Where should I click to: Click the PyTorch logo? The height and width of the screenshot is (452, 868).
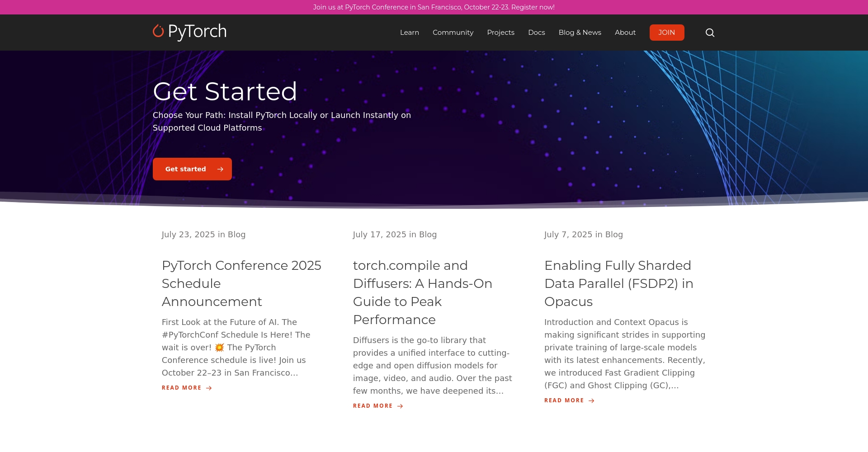click(x=189, y=32)
